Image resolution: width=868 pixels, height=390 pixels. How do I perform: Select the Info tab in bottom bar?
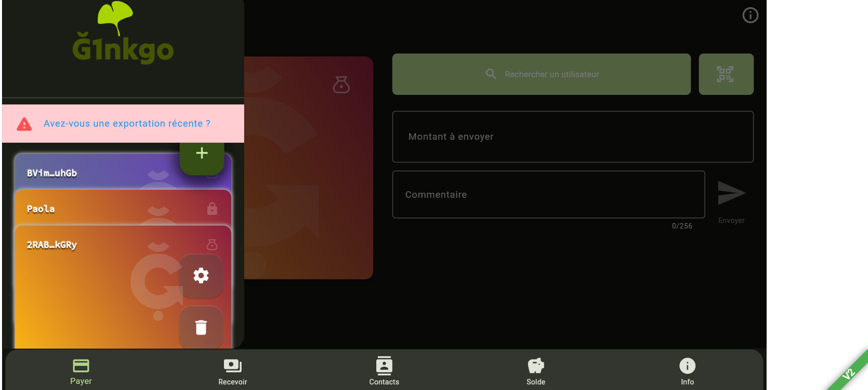tap(687, 371)
